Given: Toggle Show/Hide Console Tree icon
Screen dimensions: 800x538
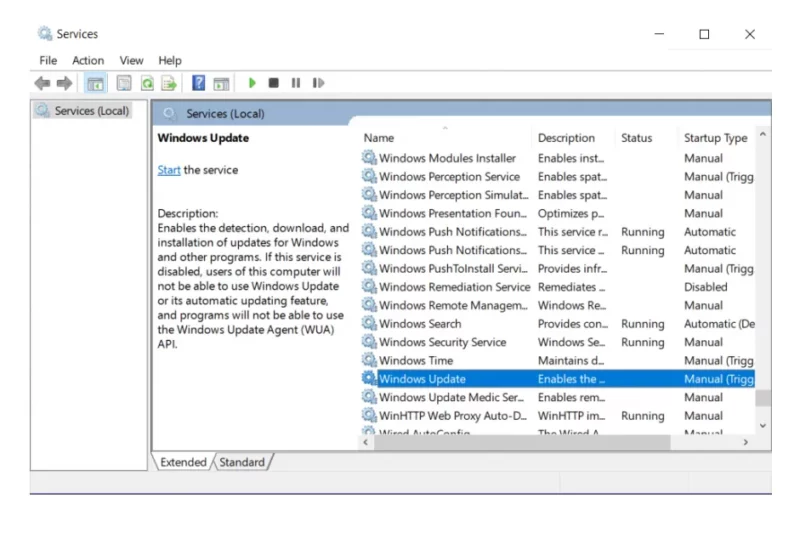Looking at the screenshot, I should [x=95, y=83].
